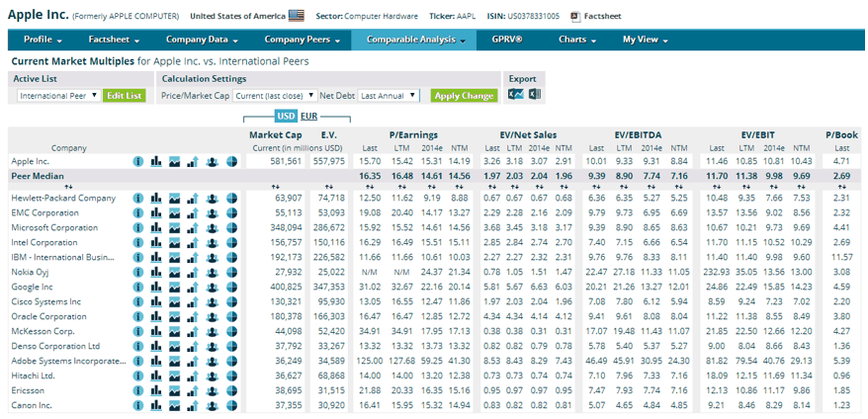Select Nokia EV/EBIT Last value 232.93

[717, 273]
